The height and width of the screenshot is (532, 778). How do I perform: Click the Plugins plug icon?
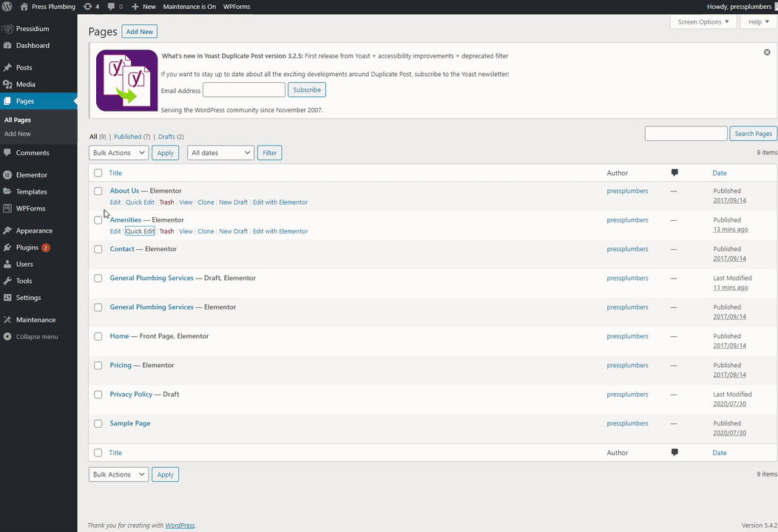click(7, 248)
